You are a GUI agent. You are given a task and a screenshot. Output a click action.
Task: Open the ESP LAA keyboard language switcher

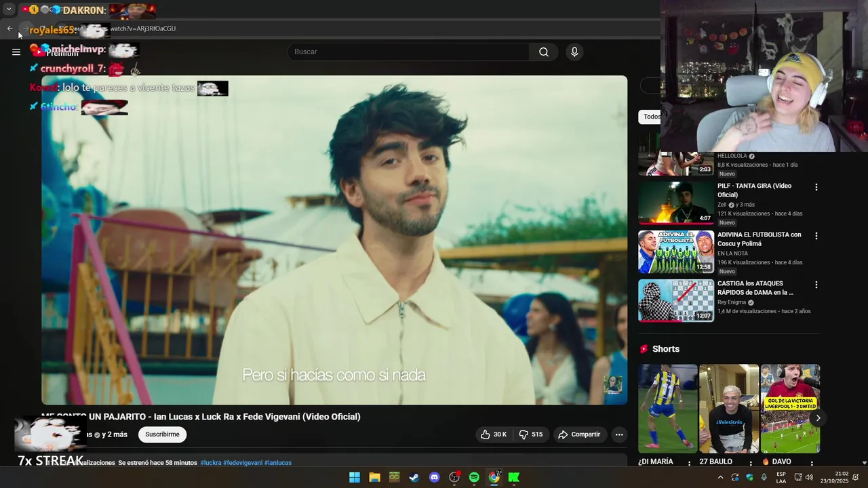pos(781,477)
